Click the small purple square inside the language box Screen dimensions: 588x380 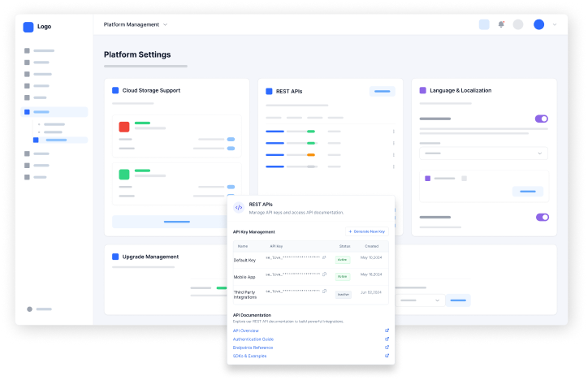click(427, 179)
